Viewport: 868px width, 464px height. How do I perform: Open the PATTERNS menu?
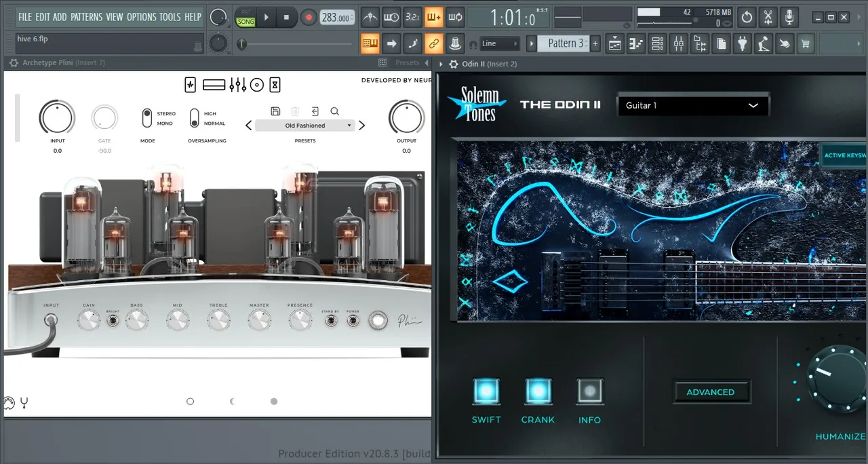[x=86, y=17]
